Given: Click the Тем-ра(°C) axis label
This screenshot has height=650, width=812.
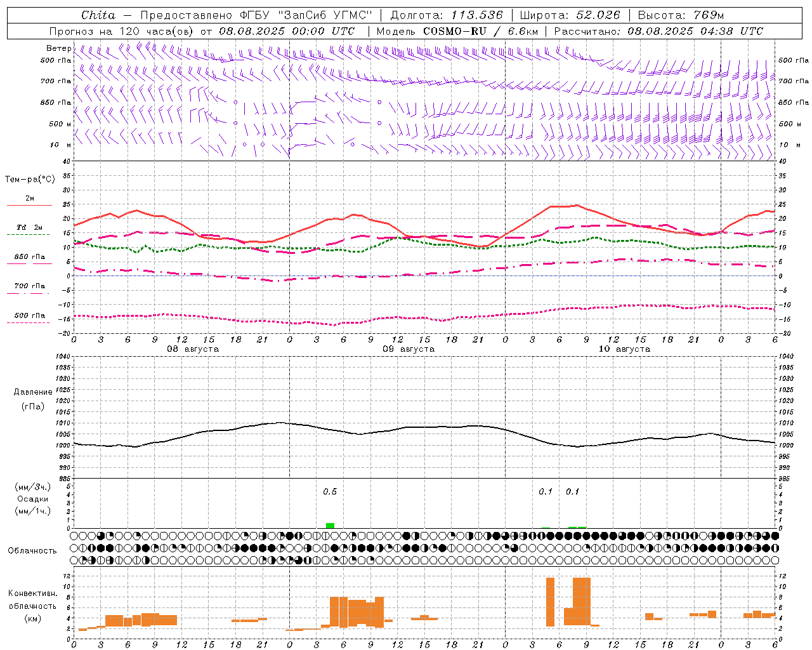Looking at the screenshot, I should [30, 180].
